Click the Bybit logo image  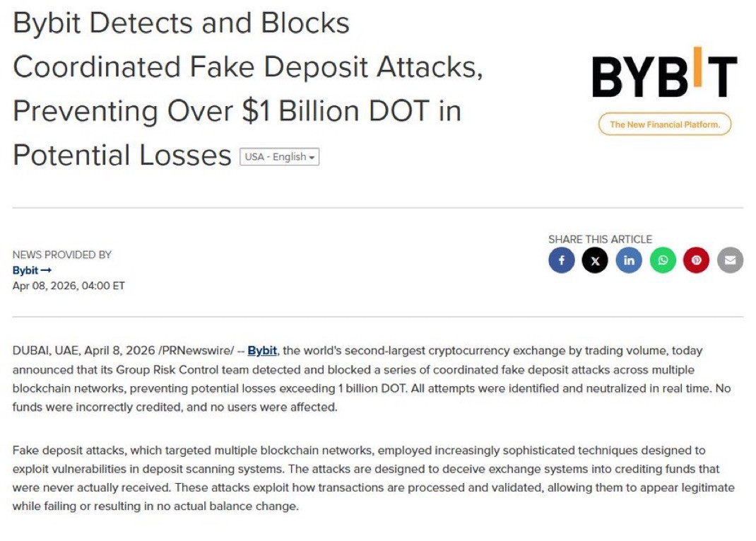coord(665,72)
